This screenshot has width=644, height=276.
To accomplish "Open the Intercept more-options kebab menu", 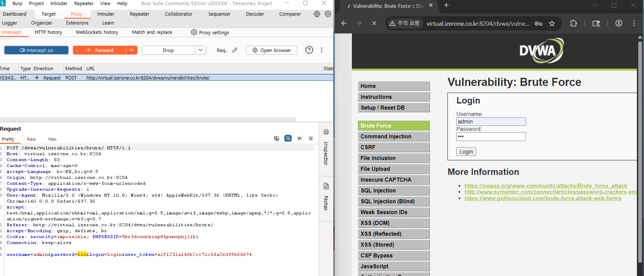I will coord(321,50).
